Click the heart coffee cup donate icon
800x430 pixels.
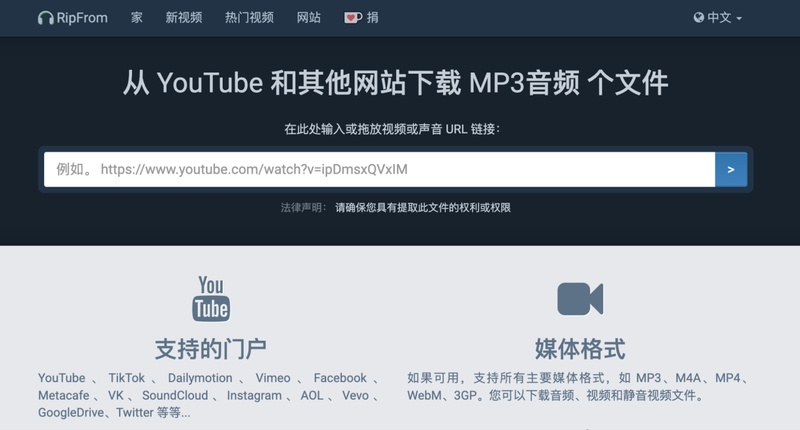353,18
